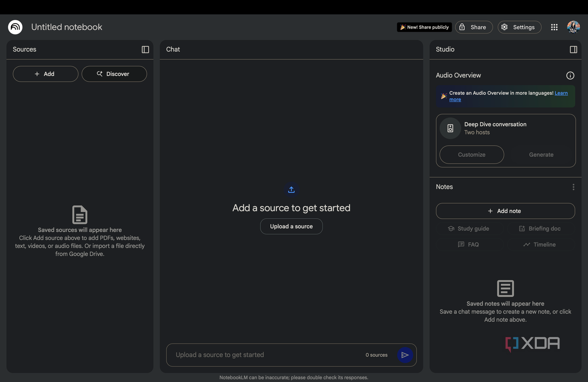
Task: Click the Untitled notebook title
Action: pos(67,27)
